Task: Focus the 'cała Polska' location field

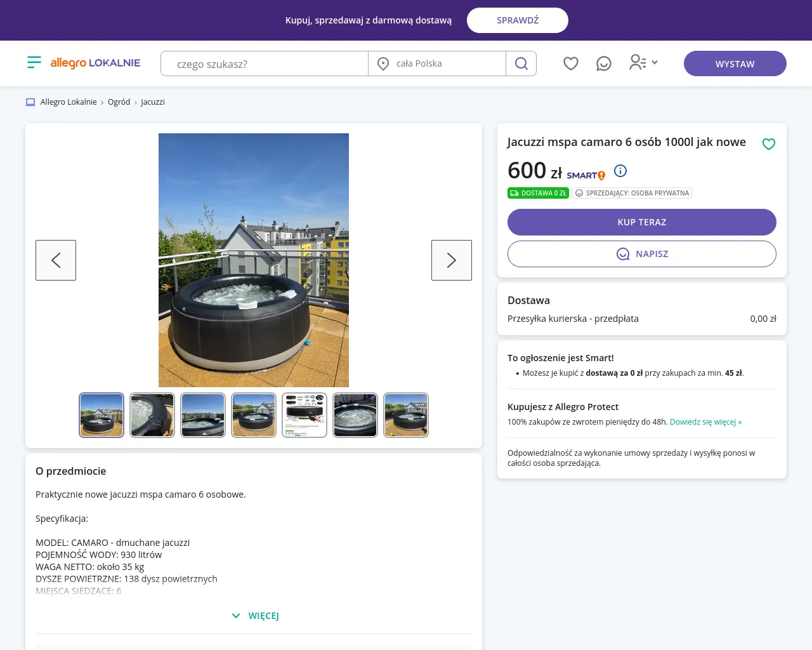Action: coord(437,63)
